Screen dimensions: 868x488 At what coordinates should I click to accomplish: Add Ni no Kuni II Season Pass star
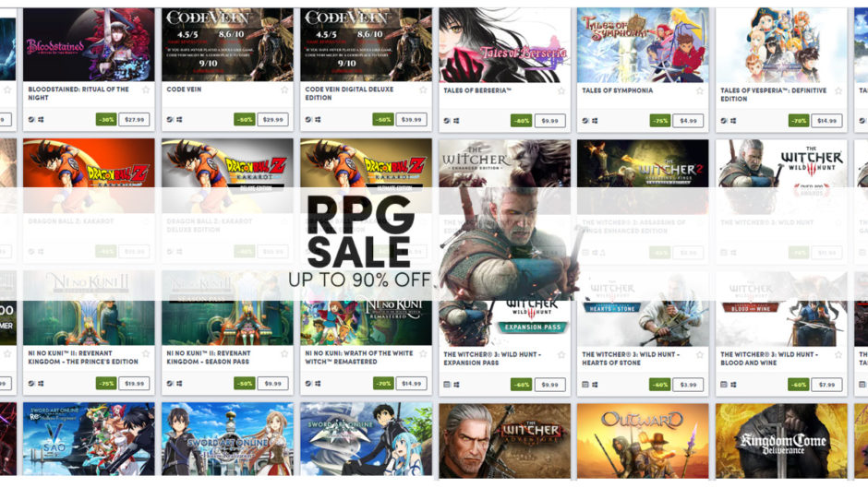click(284, 353)
